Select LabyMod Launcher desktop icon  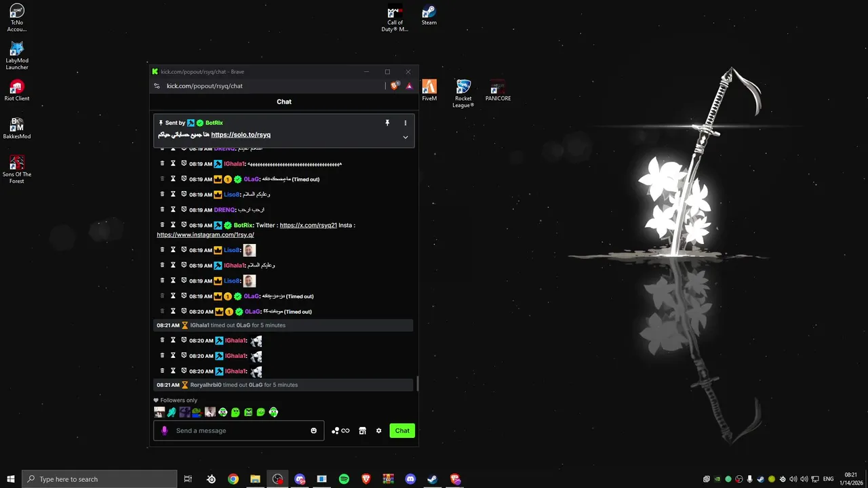17,56
